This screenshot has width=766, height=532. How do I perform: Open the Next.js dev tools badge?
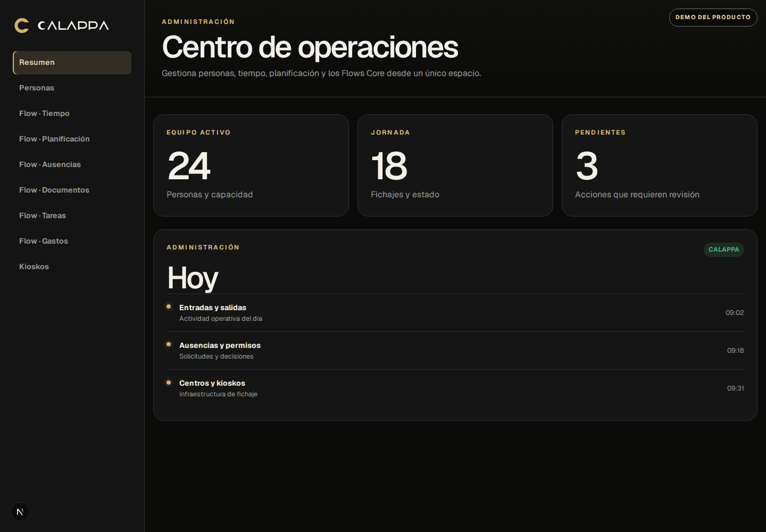tap(20, 512)
